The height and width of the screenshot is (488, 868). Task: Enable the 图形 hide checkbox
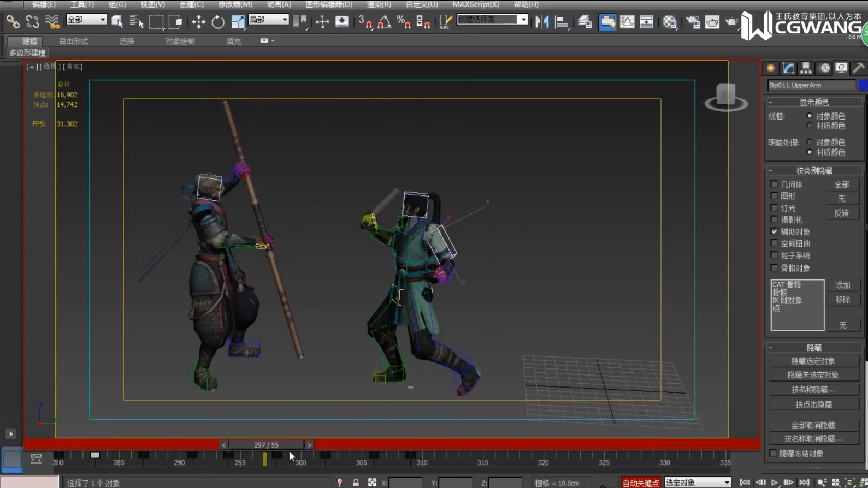point(774,195)
